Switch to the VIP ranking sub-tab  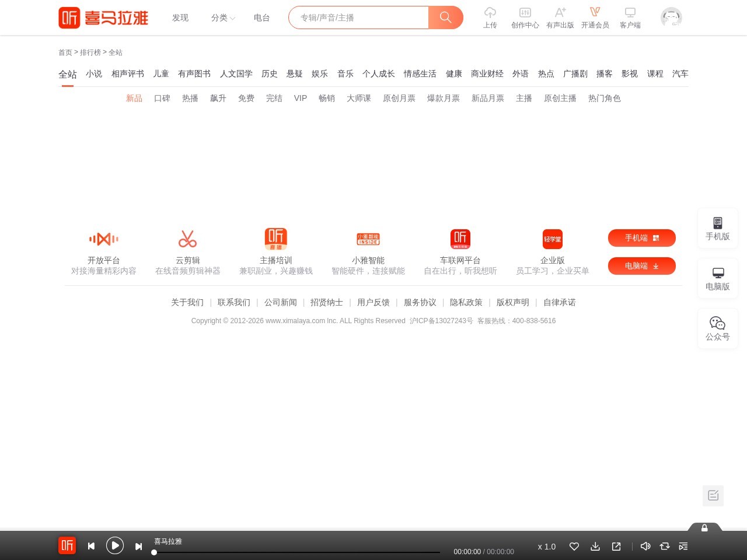click(x=301, y=98)
